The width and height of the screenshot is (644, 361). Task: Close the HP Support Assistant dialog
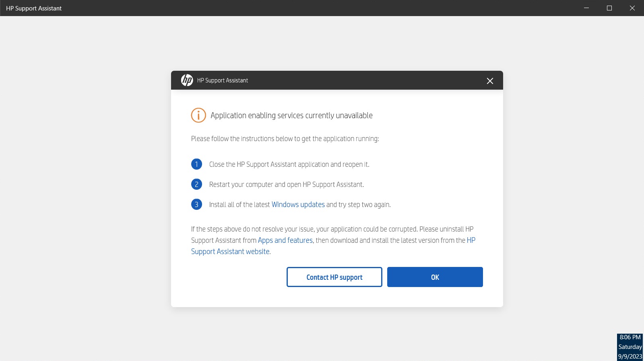pos(490,81)
